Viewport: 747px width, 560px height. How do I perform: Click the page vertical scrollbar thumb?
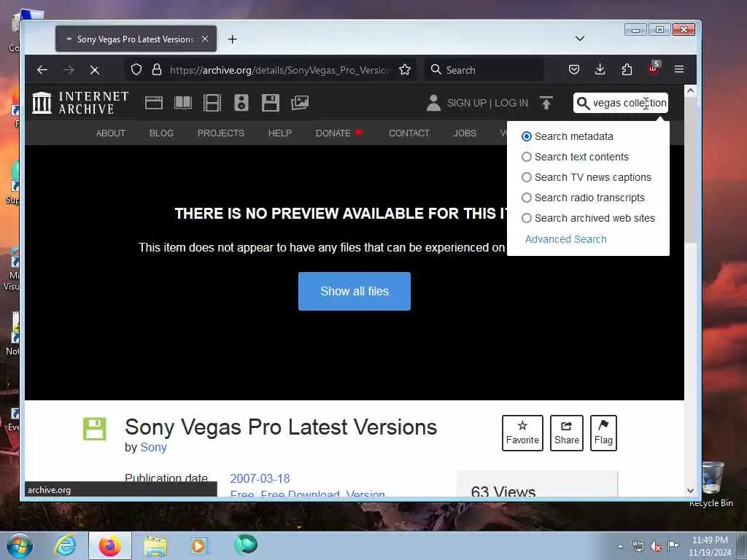click(691, 169)
